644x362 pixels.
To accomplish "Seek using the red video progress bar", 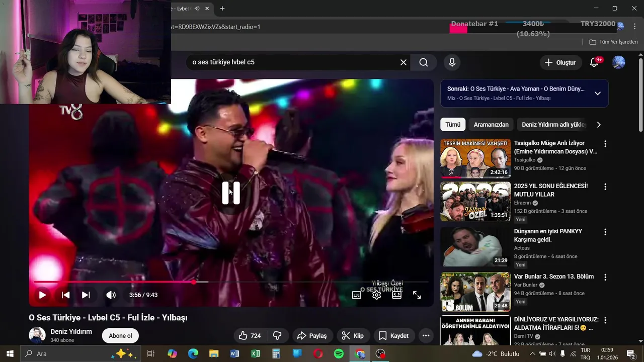I will 231,282.
